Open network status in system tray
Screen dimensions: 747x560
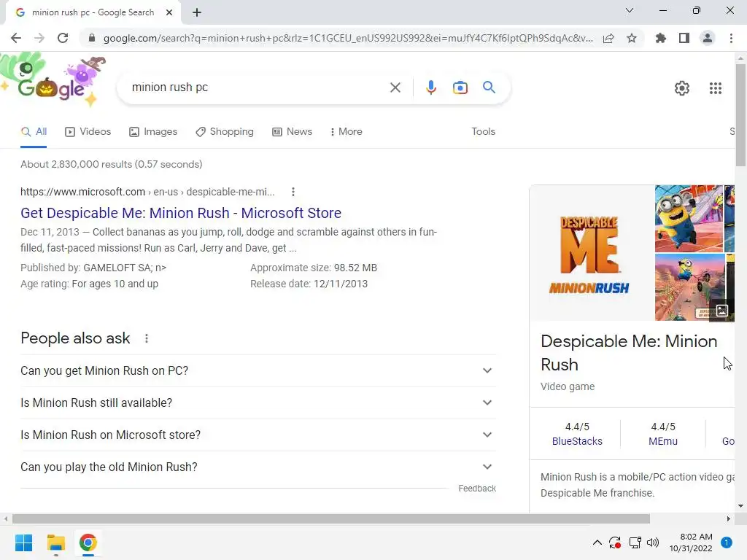click(x=635, y=542)
